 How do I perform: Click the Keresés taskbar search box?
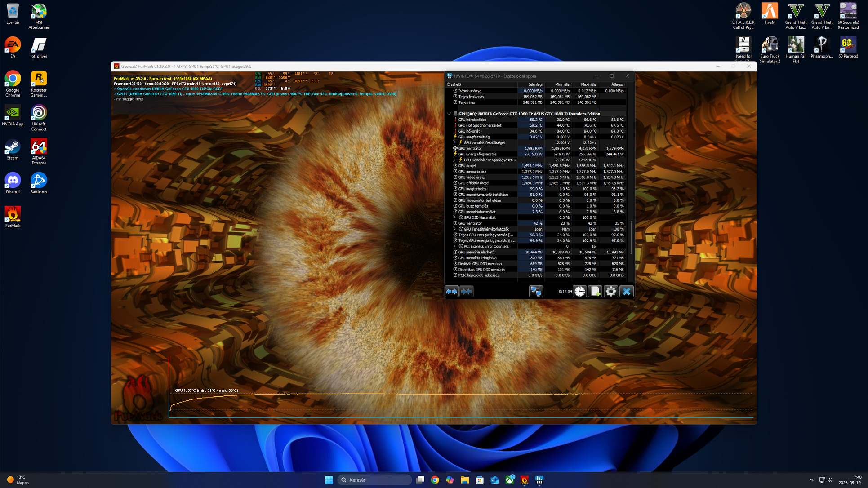tap(374, 480)
